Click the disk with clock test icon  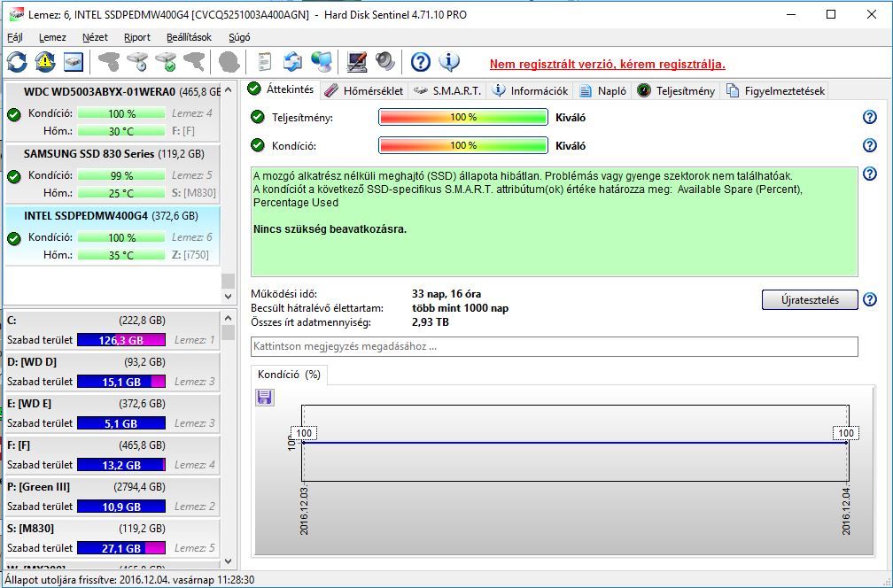coord(137,61)
